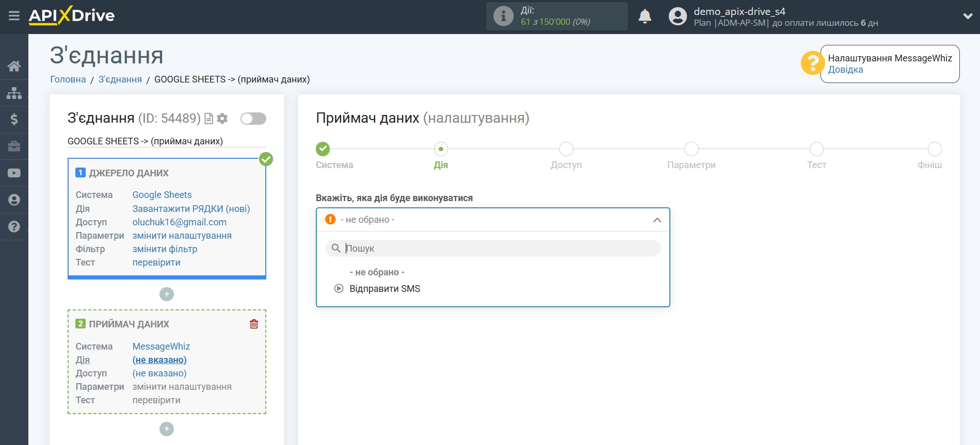Focus the Пошук search field
This screenshot has width=980, height=445.
(x=493, y=249)
